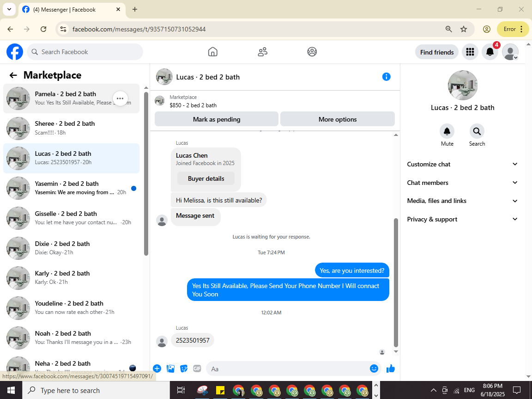Attach a photo with the image icon
Image resolution: width=532 pixels, height=399 pixels.
(171, 368)
